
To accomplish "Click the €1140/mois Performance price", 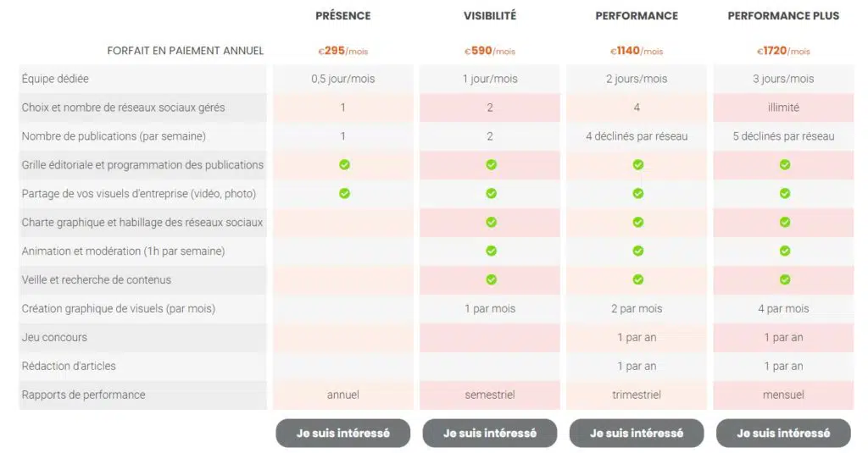I will tap(637, 51).
